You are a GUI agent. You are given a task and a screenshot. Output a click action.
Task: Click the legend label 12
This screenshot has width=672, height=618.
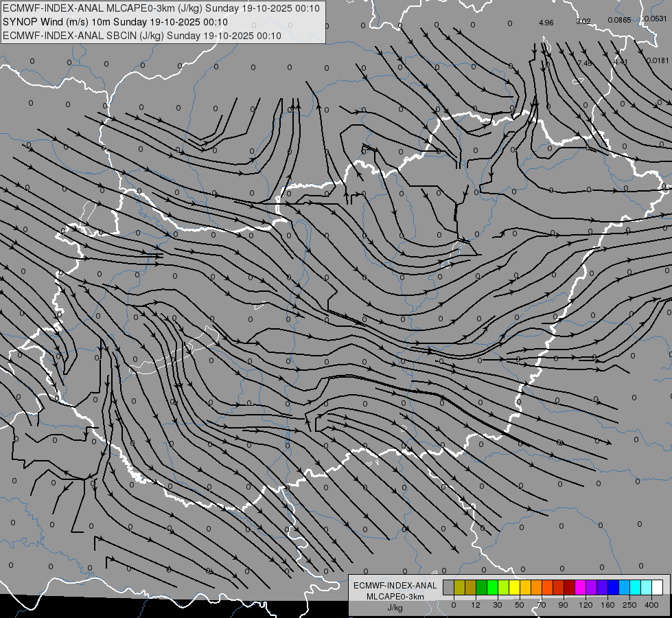pos(476,605)
